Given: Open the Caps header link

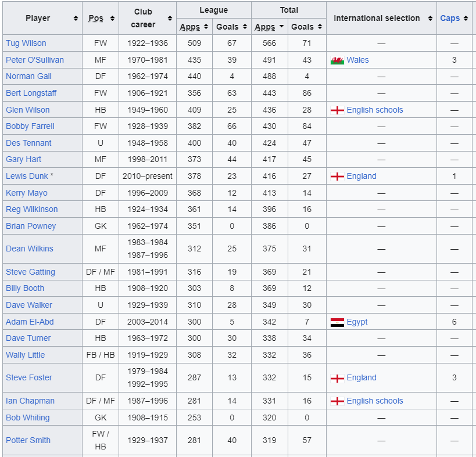Looking at the screenshot, I should (x=450, y=19).
